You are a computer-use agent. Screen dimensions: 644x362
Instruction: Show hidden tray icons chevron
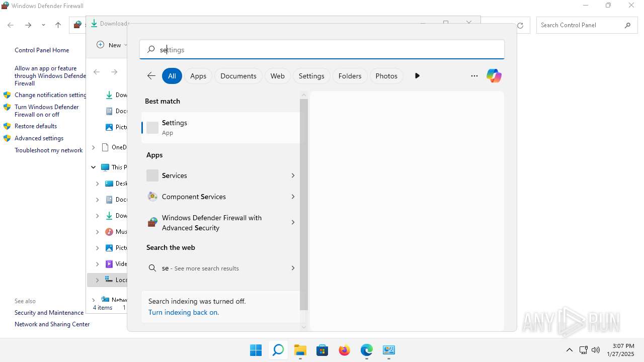[569, 350]
